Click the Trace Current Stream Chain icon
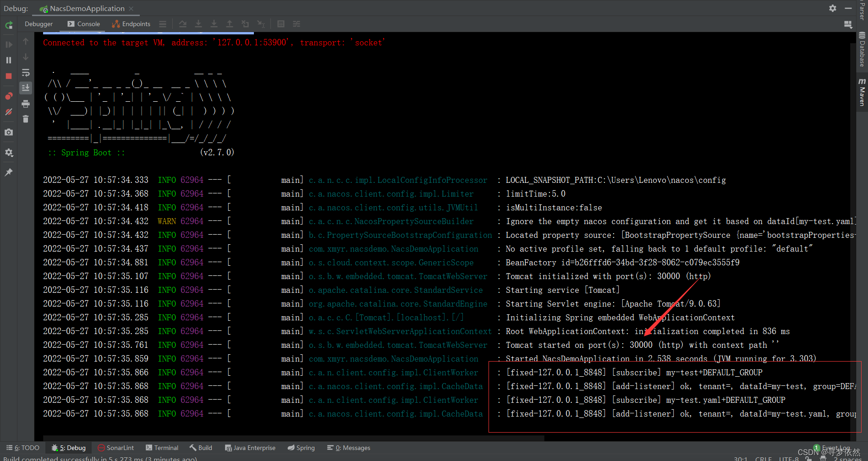 click(297, 24)
